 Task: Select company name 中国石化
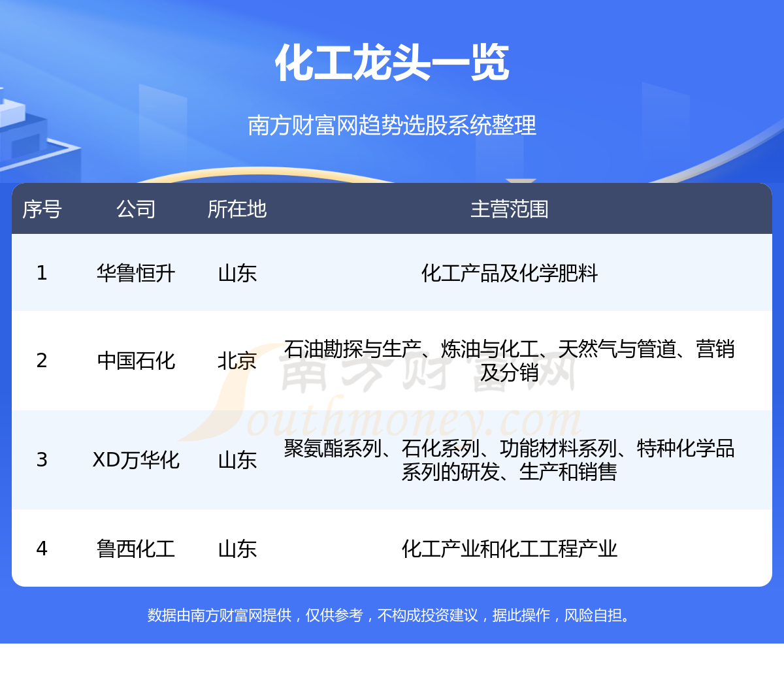136,360
